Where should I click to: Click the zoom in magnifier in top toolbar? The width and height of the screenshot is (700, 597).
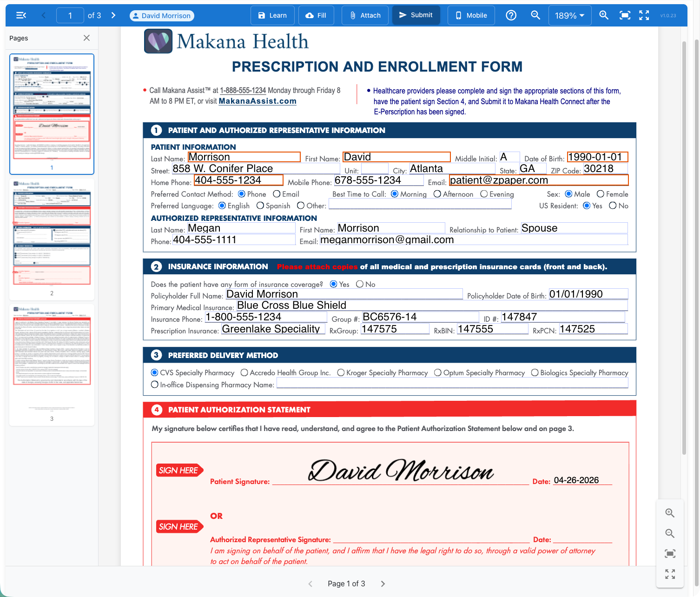coord(604,15)
